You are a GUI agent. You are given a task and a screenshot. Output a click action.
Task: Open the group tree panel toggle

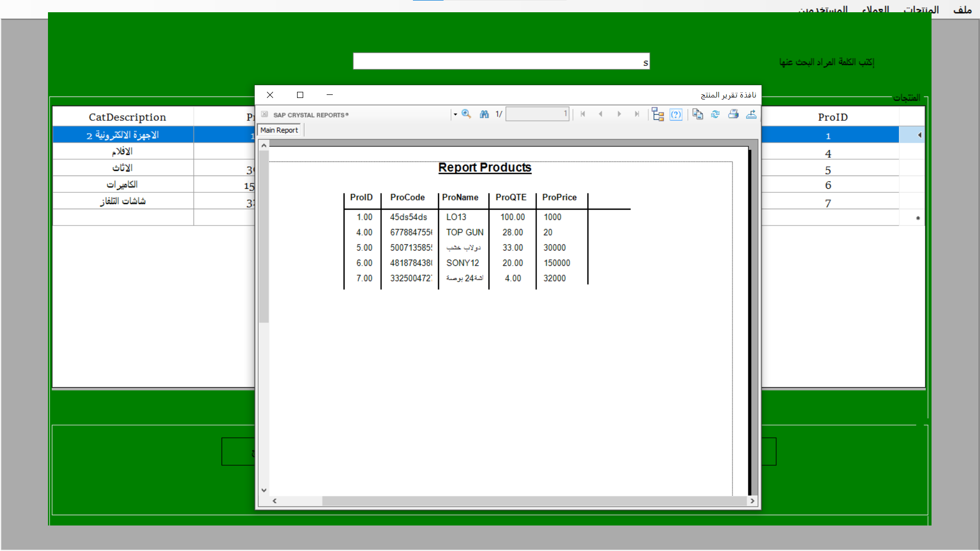[x=658, y=114]
